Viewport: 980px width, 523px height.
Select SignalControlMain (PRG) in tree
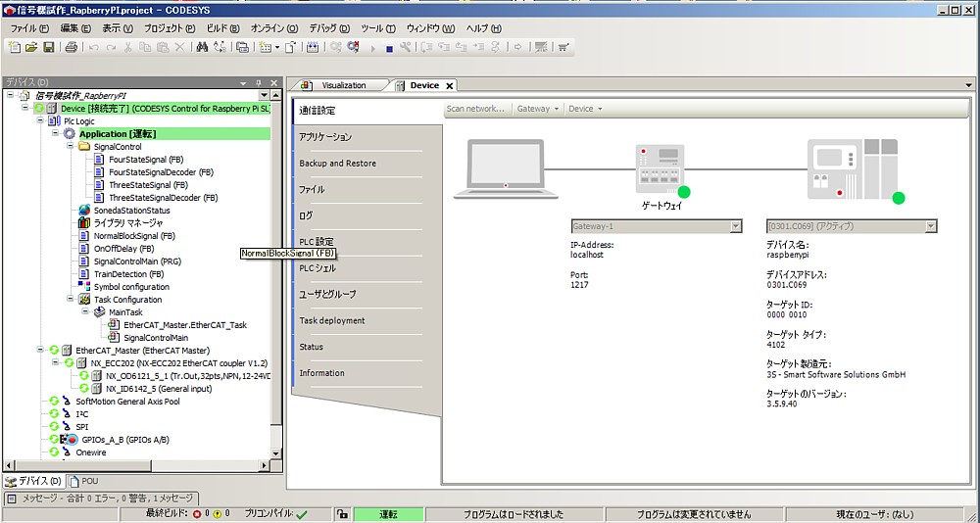point(137,261)
